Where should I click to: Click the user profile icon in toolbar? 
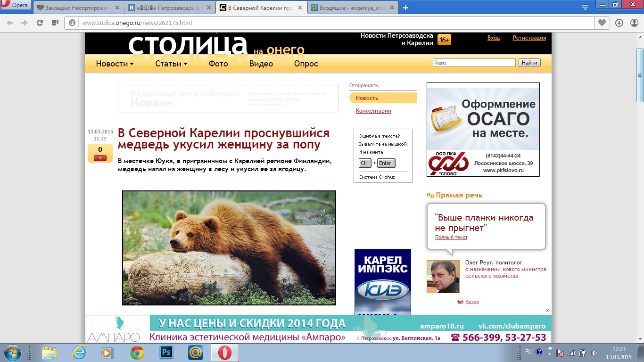tap(633, 23)
